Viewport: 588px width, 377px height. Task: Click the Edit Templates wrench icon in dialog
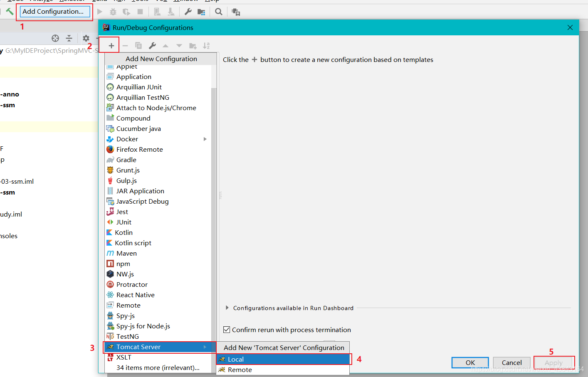click(x=152, y=46)
